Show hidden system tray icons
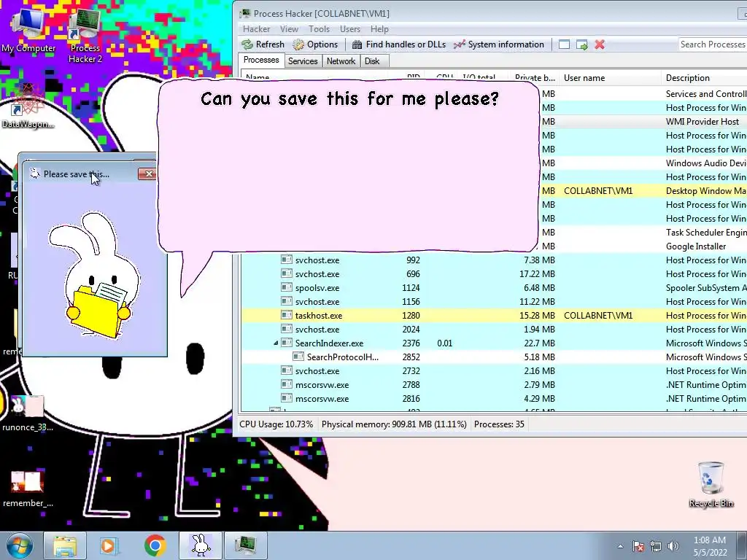This screenshot has width=747, height=560. (620, 547)
